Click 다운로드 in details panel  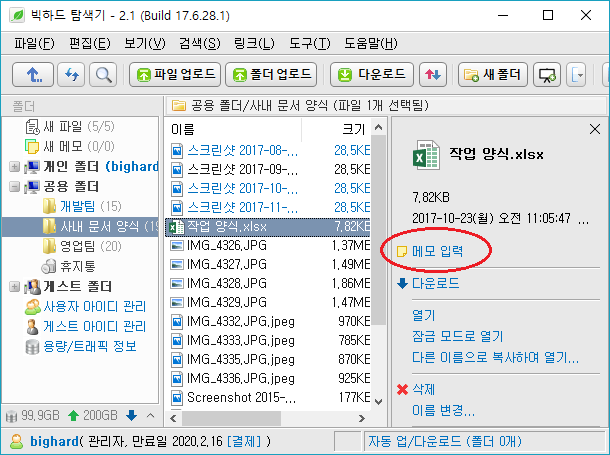click(435, 283)
